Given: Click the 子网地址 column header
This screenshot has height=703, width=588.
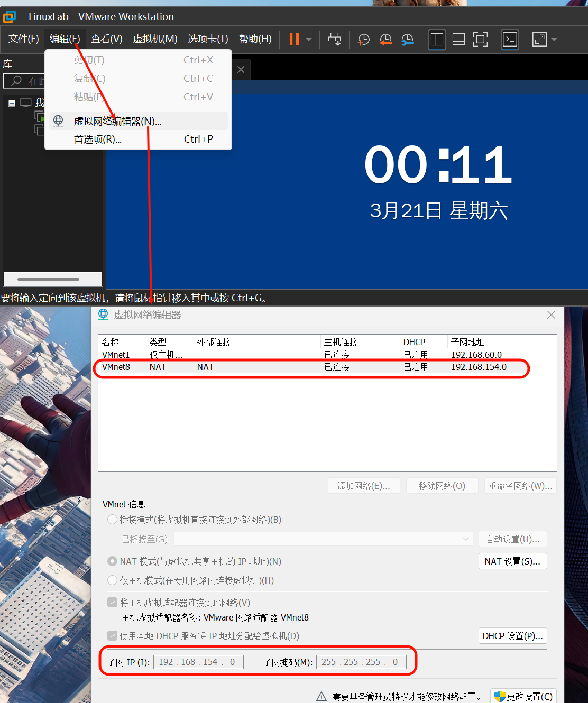Looking at the screenshot, I should click(x=487, y=342).
